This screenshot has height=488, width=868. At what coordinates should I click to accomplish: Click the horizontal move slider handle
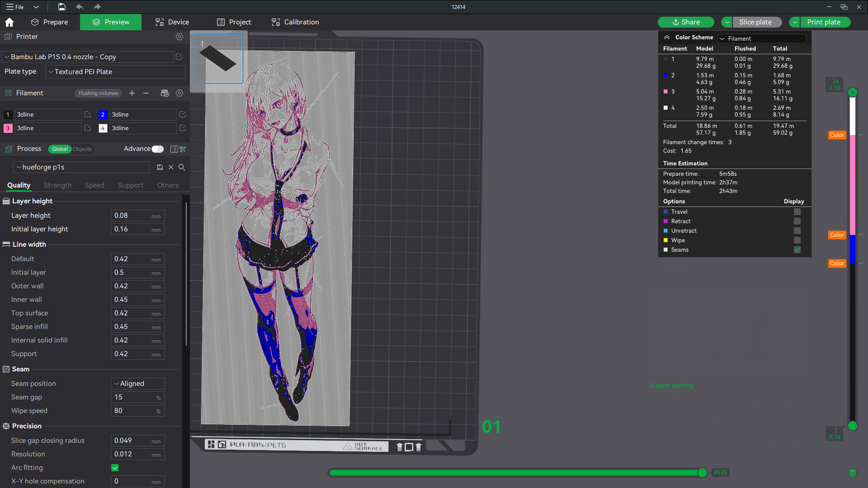coord(702,473)
